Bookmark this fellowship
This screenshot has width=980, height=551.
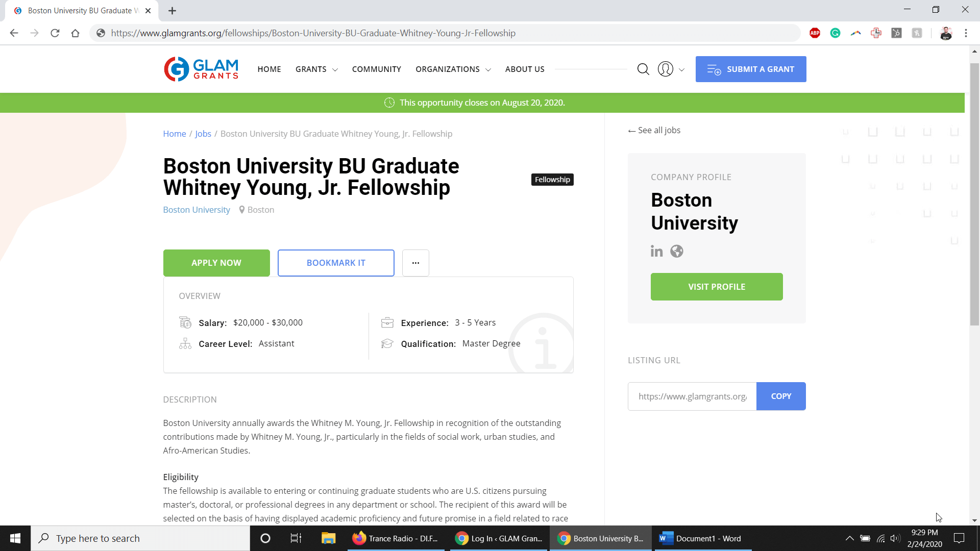[336, 263]
